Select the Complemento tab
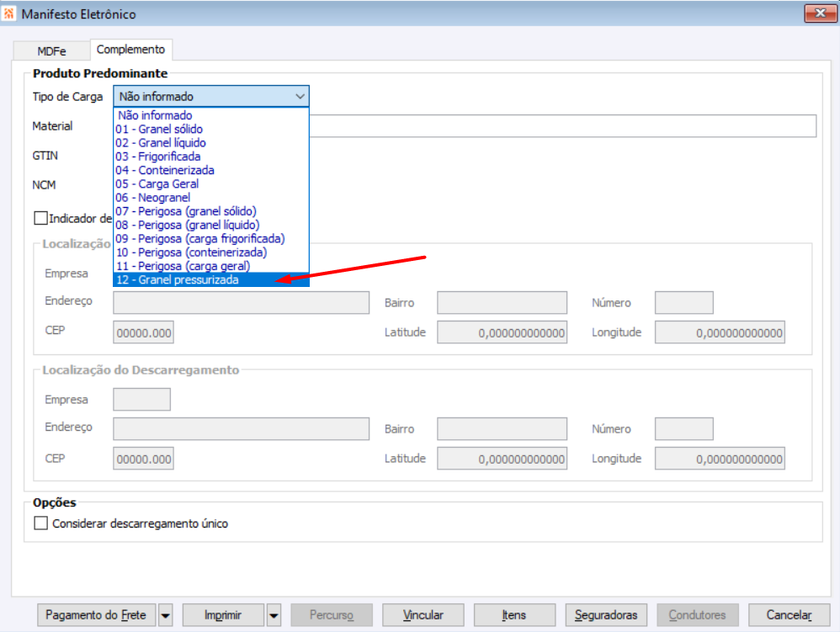Viewport: 840px width, 632px height. (130, 50)
